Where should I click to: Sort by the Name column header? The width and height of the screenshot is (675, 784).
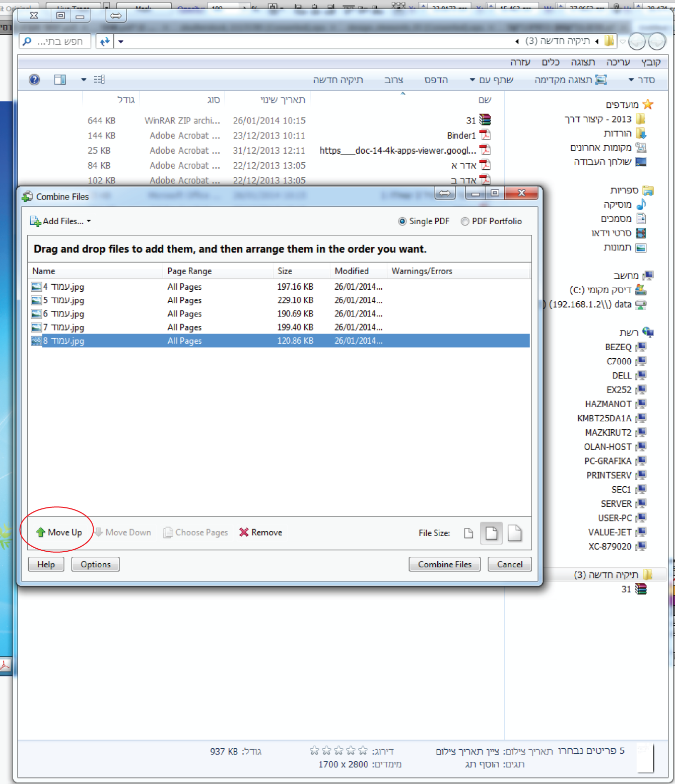96,271
